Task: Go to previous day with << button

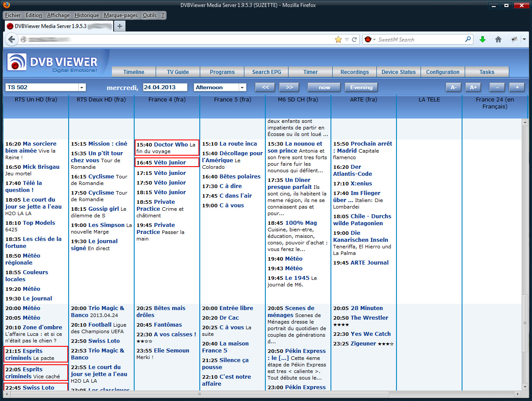Action: point(265,87)
